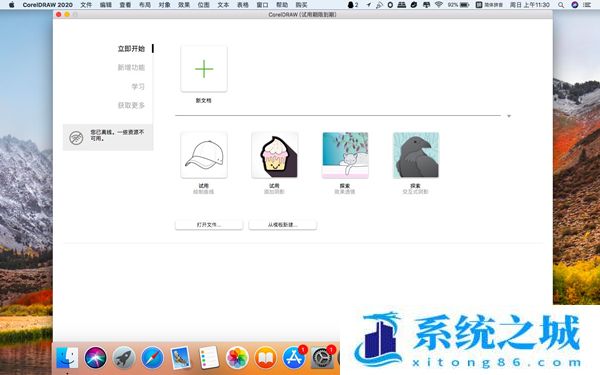This screenshot has width=600, height=375.
Task: Launch Siri from the Dock
Action: pos(95,358)
